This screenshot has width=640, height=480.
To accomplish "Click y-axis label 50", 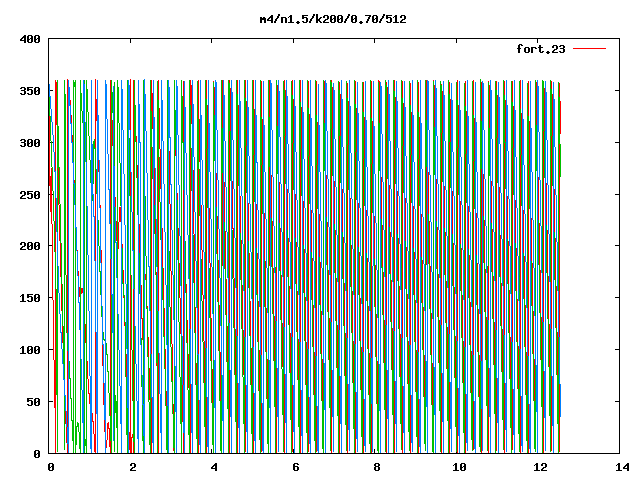I will click(33, 402).
